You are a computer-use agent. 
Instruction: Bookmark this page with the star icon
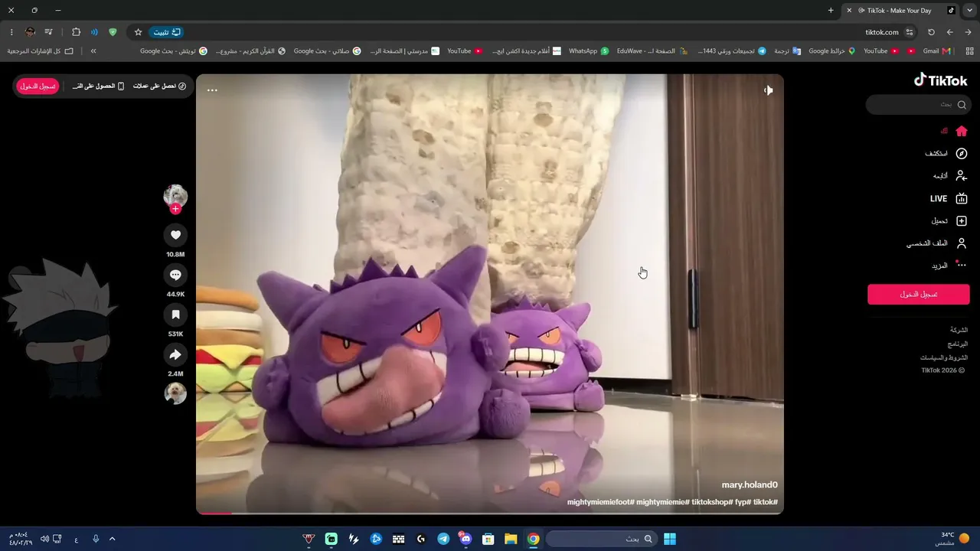coord(138,32)
